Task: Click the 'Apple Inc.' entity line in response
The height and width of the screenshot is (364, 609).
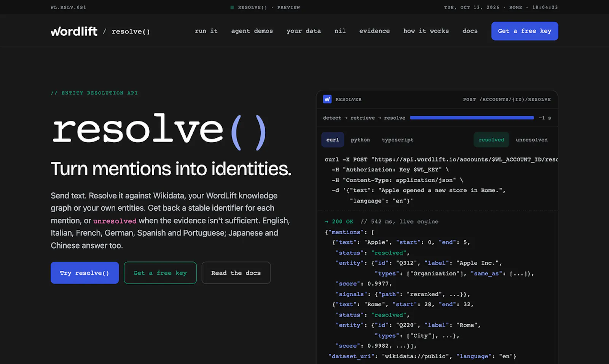Action: pos(419,263)
